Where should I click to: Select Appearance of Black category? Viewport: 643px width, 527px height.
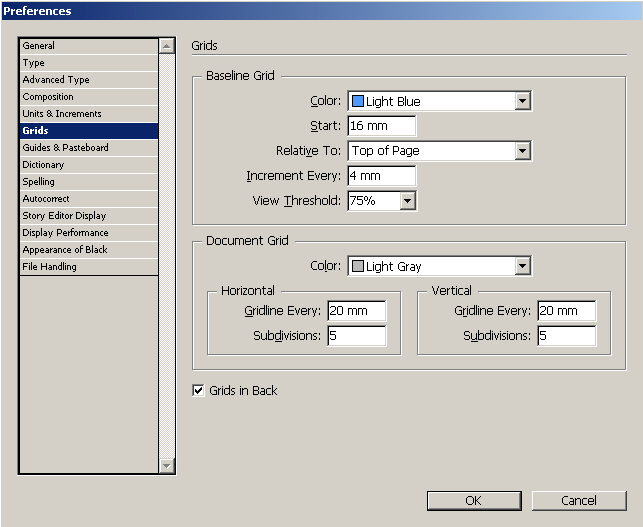89,250
